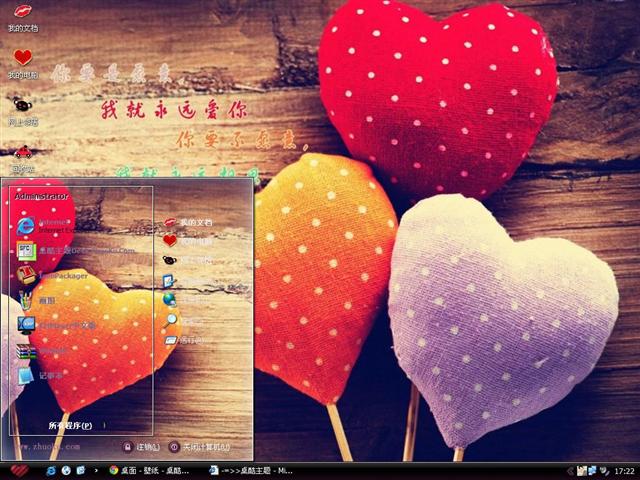The width and height of the screenshot is (640, 480).
Task: Click the 17:22 taskbar clock
Action: tap(624, 471)
